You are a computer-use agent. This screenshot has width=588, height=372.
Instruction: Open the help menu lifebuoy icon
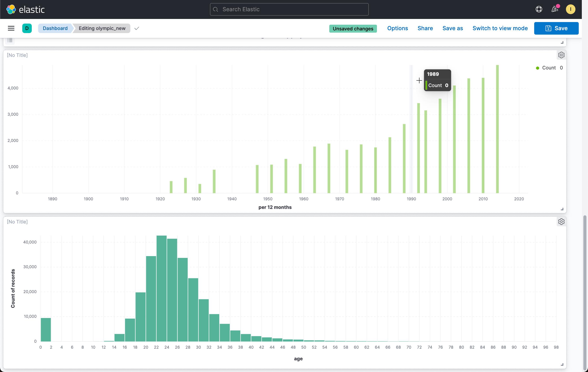click(x=539, y=9)
